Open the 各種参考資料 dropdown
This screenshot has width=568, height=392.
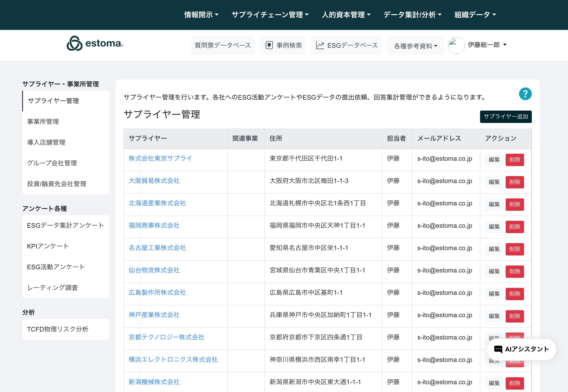[415, 46]
